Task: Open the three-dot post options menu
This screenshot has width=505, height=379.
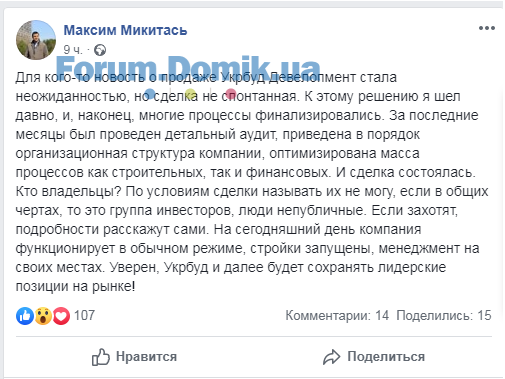Action: [x=487, y=28]
